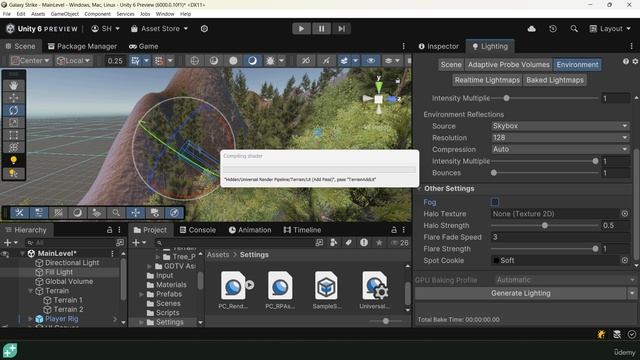This screenshot has width=640, height=360.
Task: Click the bug icon in status bar
Action: [601, 334]
